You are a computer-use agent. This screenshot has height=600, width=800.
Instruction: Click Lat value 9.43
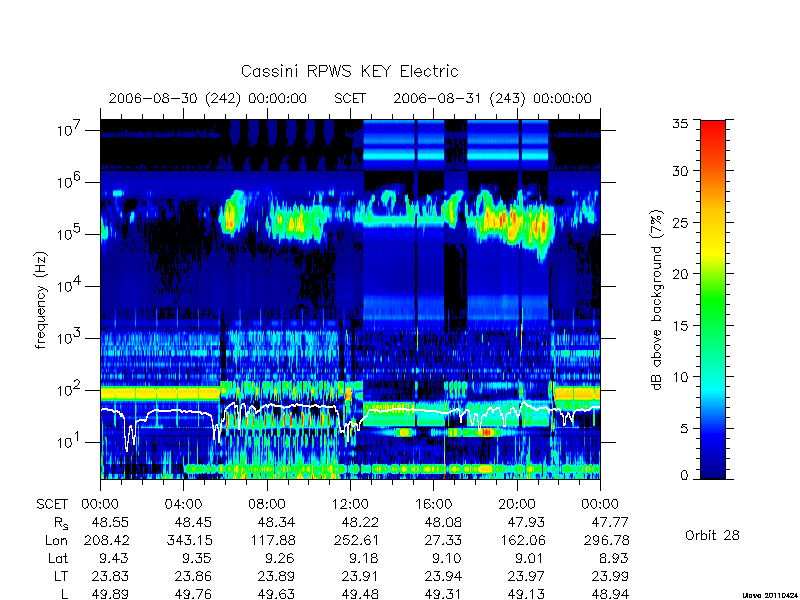pyautogui.click(x=114, y=558)
